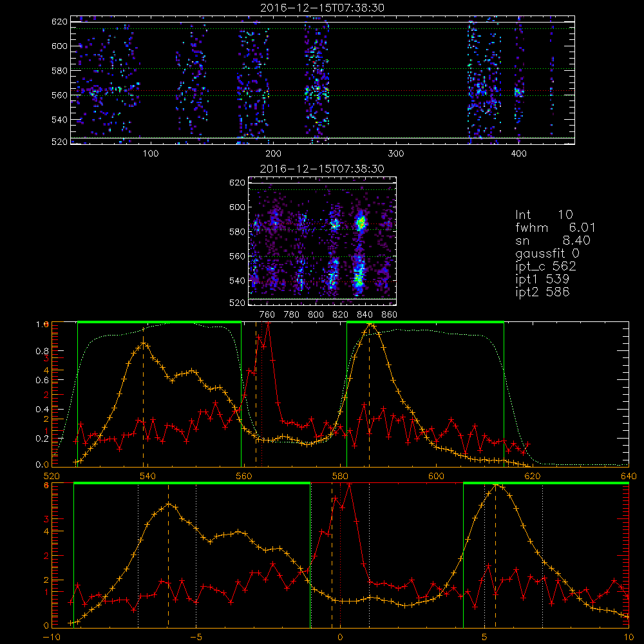Click the 580 x-axis label of profile plot
The width and height of the screenshot is (644, 644).
(x=340, y=476)
